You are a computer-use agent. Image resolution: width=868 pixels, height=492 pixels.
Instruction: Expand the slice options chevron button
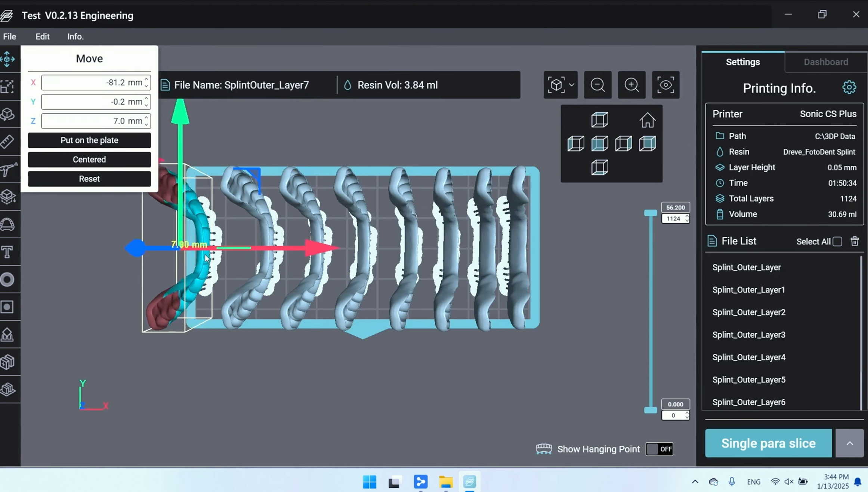point(850,443)
